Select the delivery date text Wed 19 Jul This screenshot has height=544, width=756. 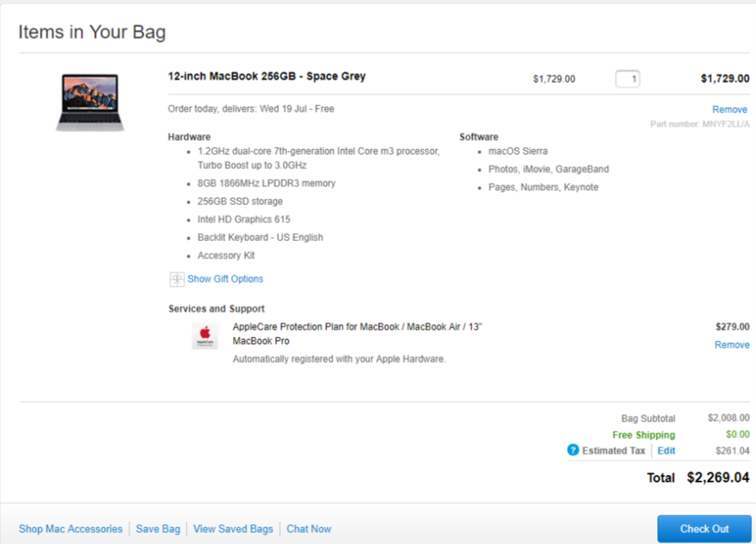[283, 108]
